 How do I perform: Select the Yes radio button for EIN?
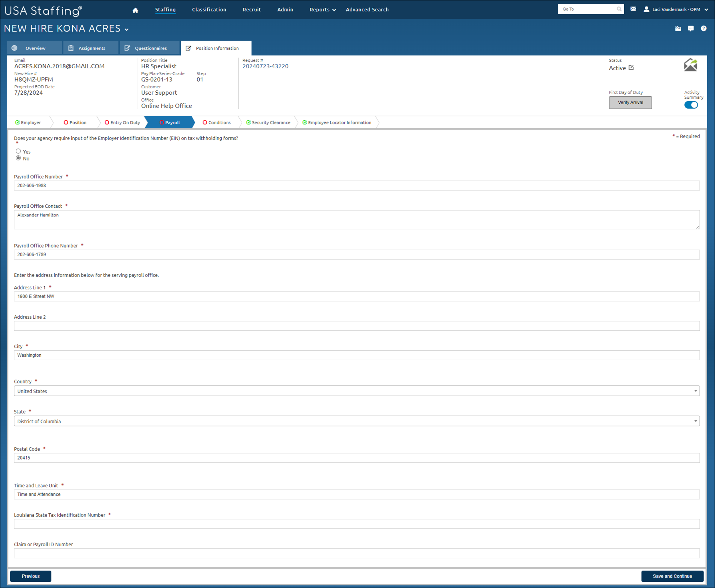[18, 151]
